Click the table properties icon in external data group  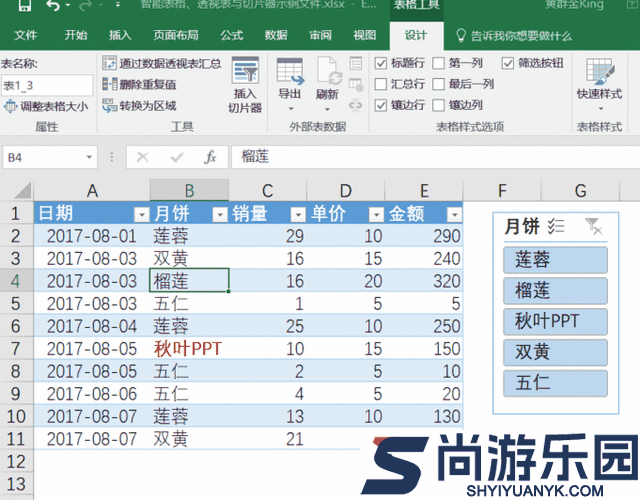tap(356, 63)
